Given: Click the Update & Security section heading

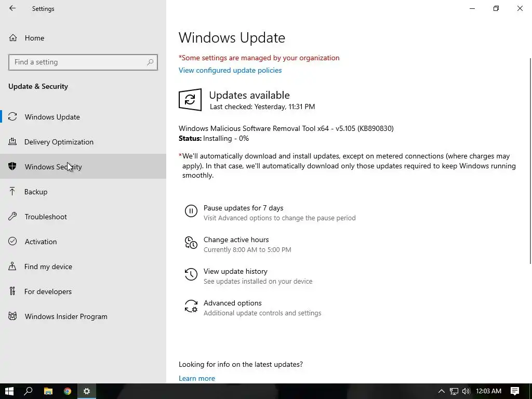Looking at the screenshot, I should (x=38, y=86).
